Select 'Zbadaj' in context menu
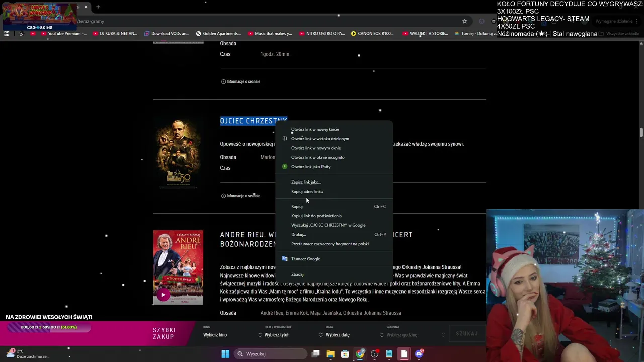644x362 pixels. click(334, 274)
